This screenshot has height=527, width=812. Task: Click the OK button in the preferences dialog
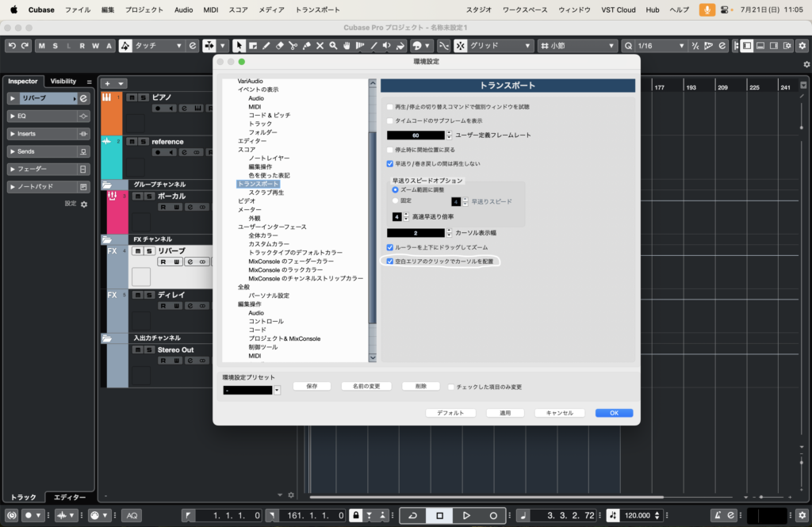[614, 413]
